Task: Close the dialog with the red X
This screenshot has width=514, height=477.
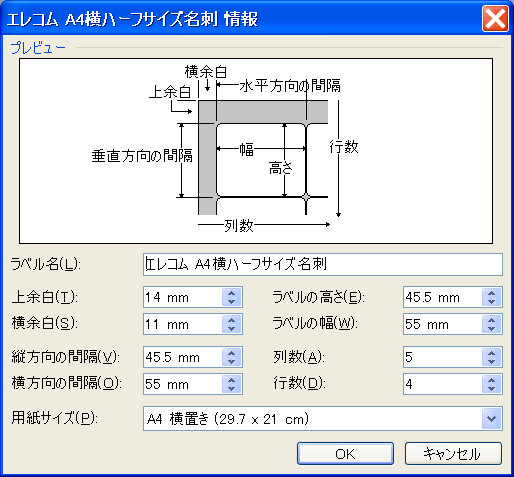Action: [x=495, y=19]
